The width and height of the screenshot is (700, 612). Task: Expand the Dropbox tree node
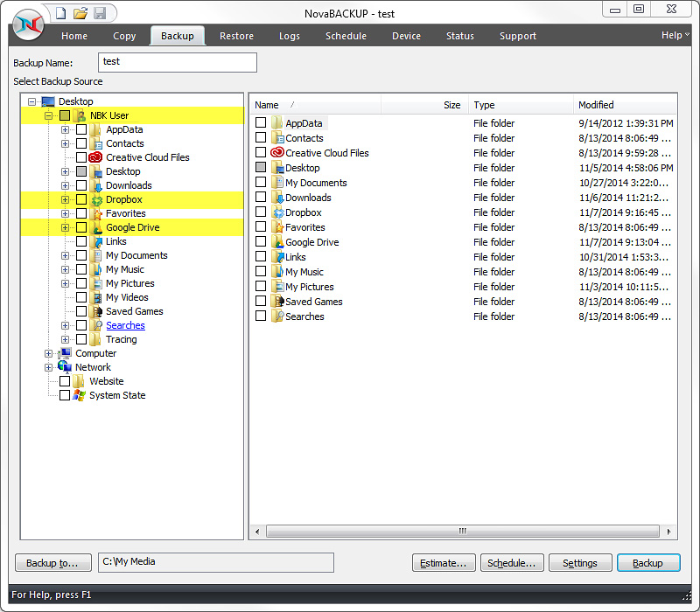click(65, 200)
